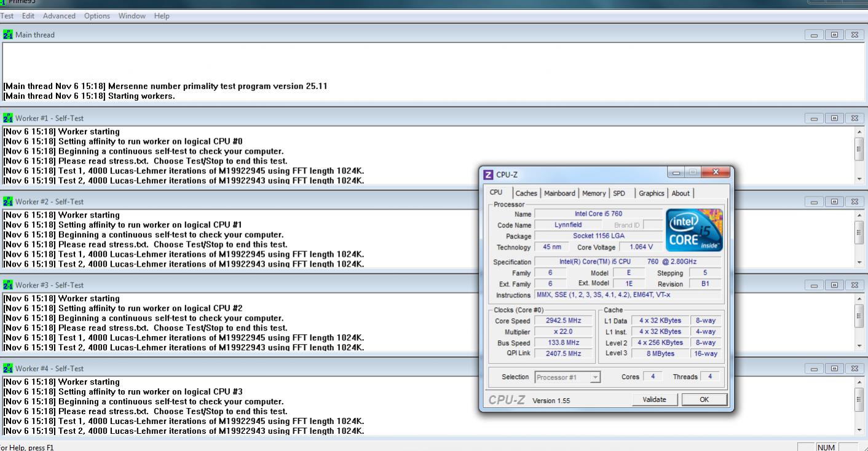Close the Worker #3 window
This screenshot has height=451, width=868.
coord(854,286)
